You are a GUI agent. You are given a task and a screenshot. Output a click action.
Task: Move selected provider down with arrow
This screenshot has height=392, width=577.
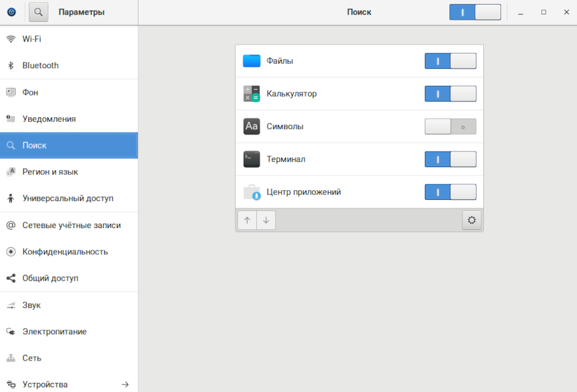(x=266, y=220)
